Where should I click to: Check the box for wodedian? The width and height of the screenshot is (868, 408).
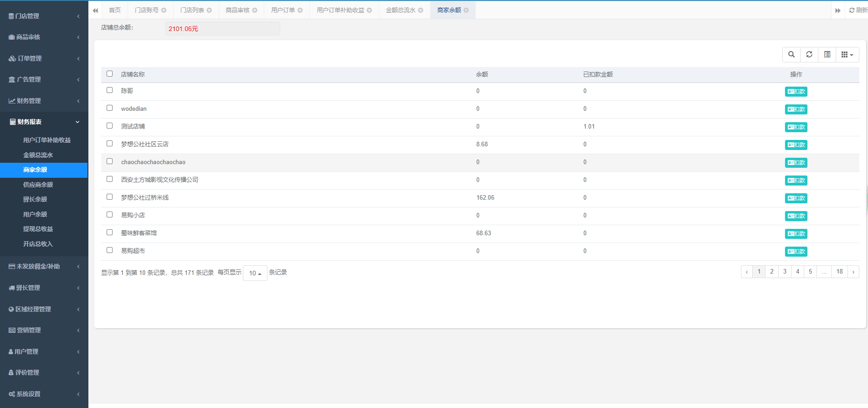click(109, 108)
